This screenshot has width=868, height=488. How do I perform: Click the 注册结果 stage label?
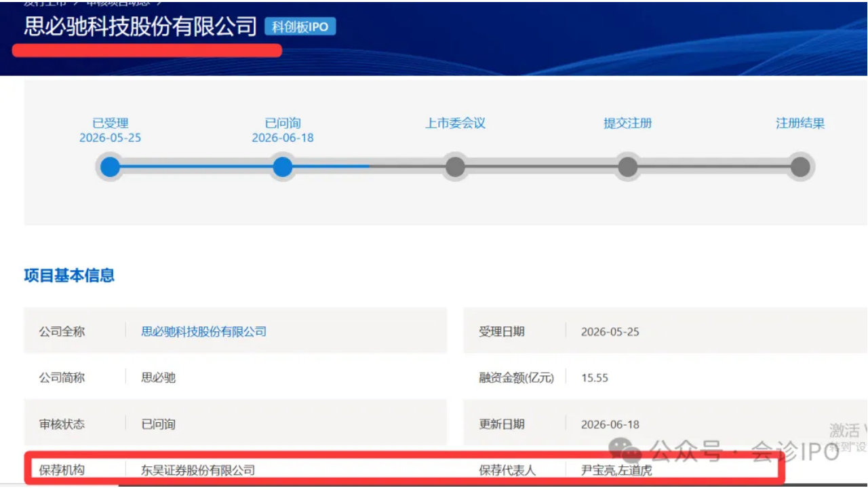coord(800,124)
